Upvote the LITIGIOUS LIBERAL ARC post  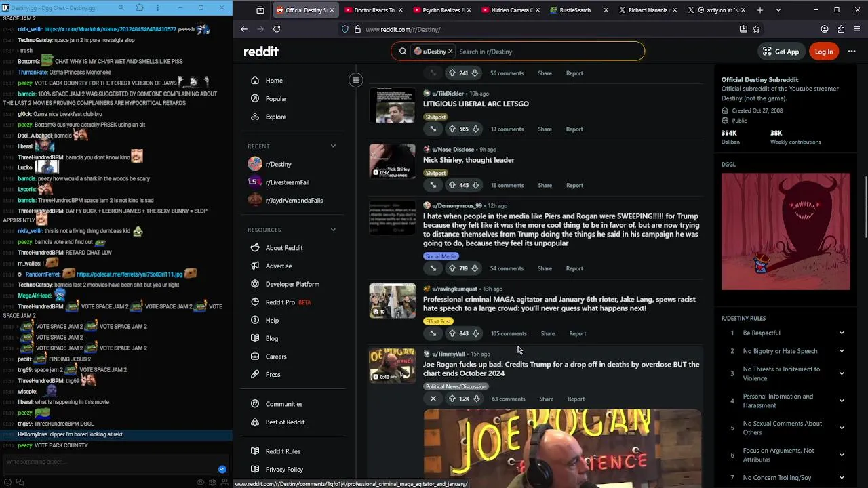click(x=452, y=129)
